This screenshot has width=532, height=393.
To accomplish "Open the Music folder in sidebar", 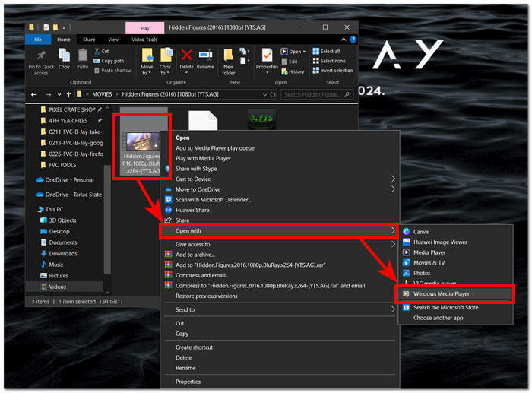I will (x=56, y=265).
